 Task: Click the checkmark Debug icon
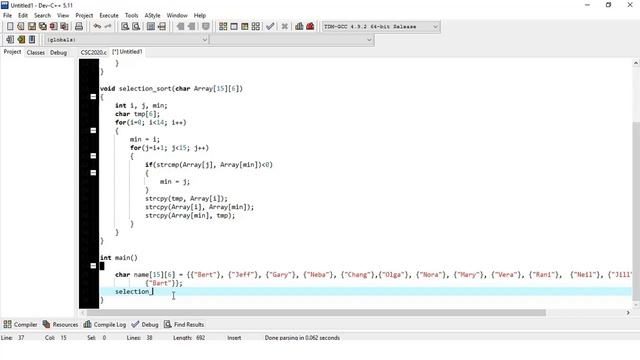pyautogui.click(x=270, y=27)
